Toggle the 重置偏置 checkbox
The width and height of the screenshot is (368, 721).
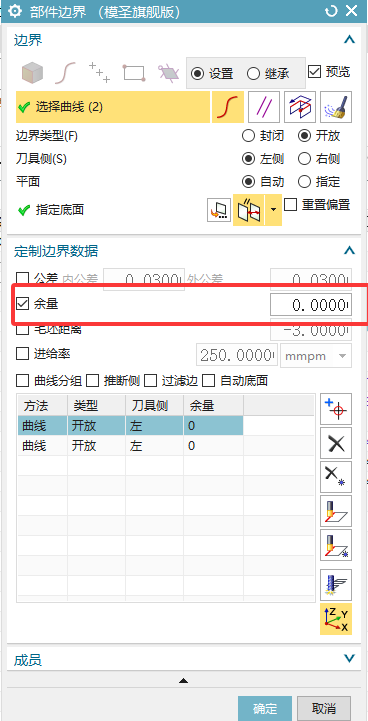[290, 205]
